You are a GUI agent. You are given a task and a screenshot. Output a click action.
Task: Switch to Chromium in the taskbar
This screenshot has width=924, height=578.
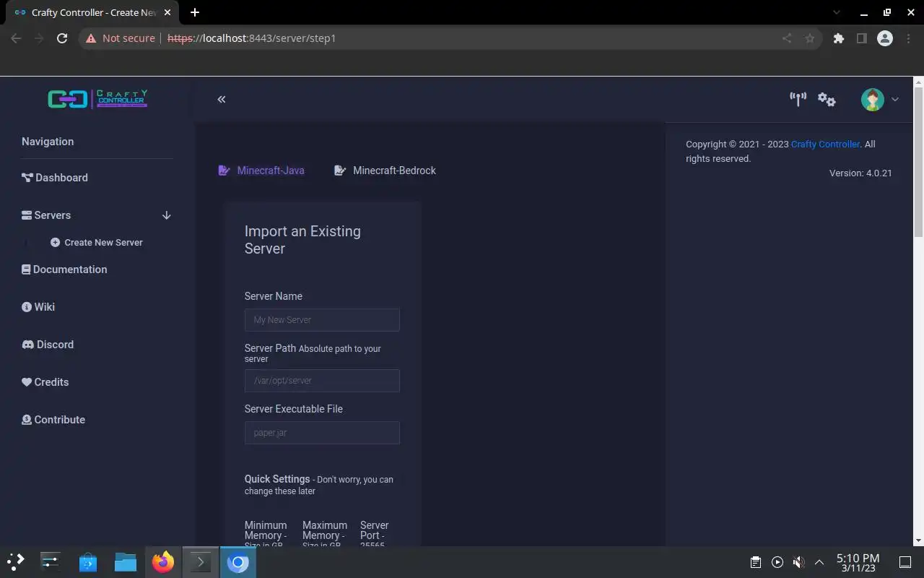pyautogui.click(x=238, y=562)
